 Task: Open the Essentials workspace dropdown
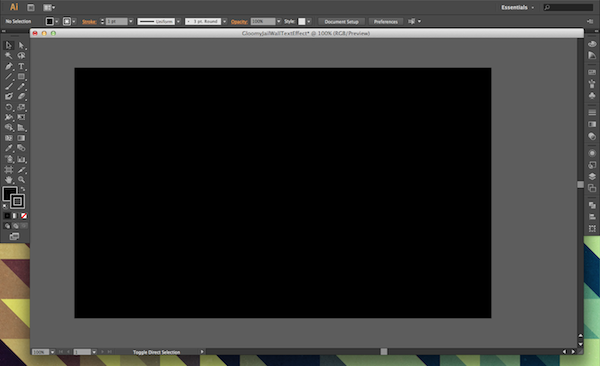click(x=518, y=7)
